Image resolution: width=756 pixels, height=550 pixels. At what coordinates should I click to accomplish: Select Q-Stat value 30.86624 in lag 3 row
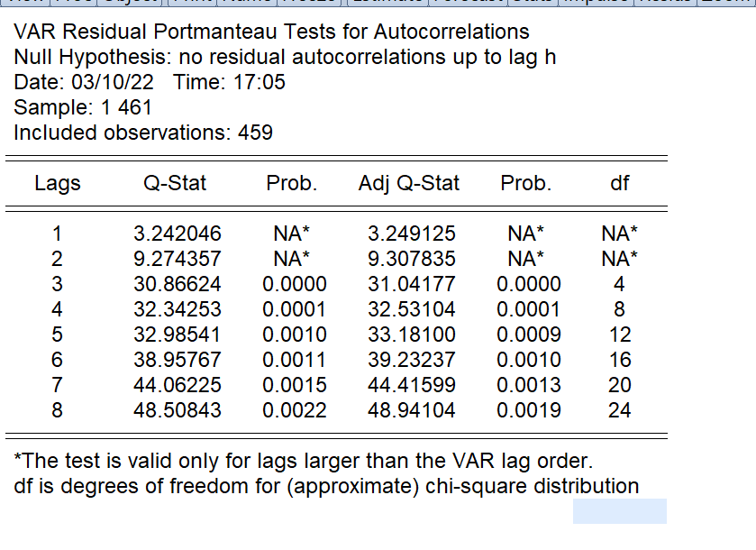[177, 284]
